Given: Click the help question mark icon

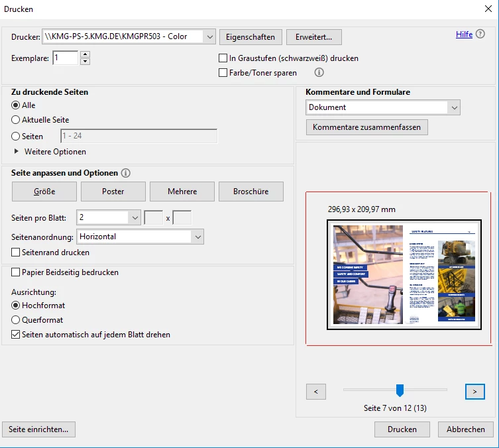Looking at the screenshot, I should point(480,34).
